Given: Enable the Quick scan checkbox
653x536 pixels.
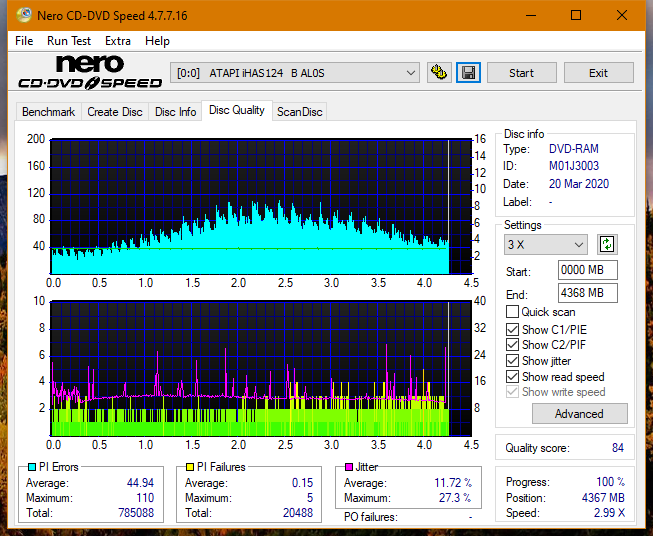Looking at the screenshot, I should pos(512,312).
